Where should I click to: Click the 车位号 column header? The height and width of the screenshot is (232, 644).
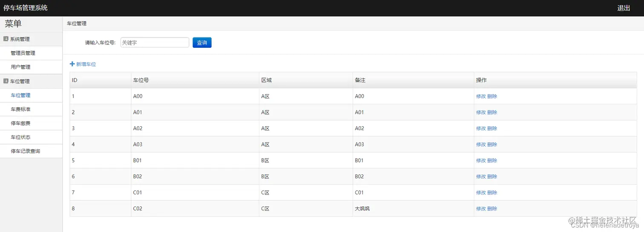tap(195, 80)
